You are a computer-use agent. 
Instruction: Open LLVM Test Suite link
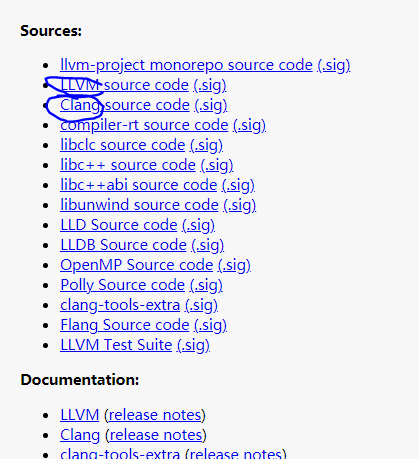[x=116, y=345]
